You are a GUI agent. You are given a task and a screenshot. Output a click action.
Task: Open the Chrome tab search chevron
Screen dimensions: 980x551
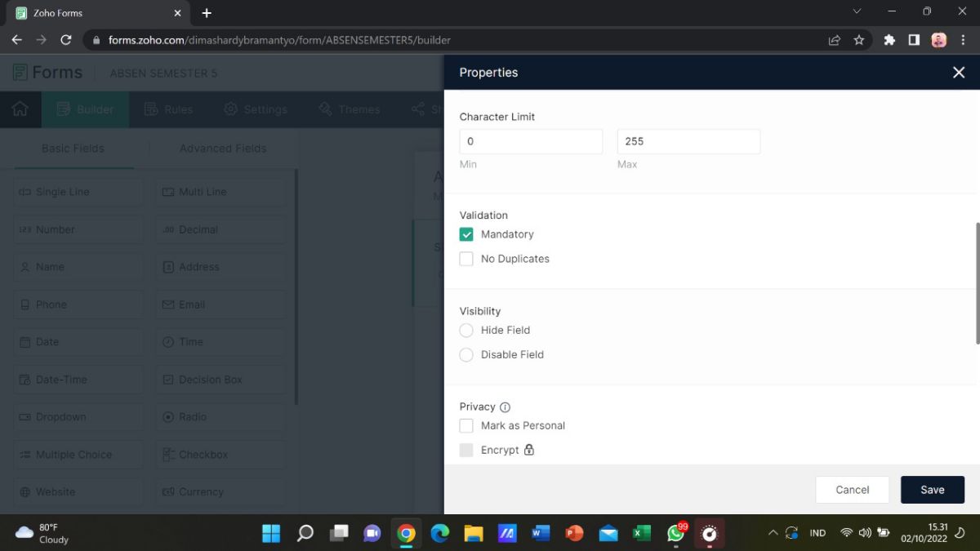click(x=857, y=11)
